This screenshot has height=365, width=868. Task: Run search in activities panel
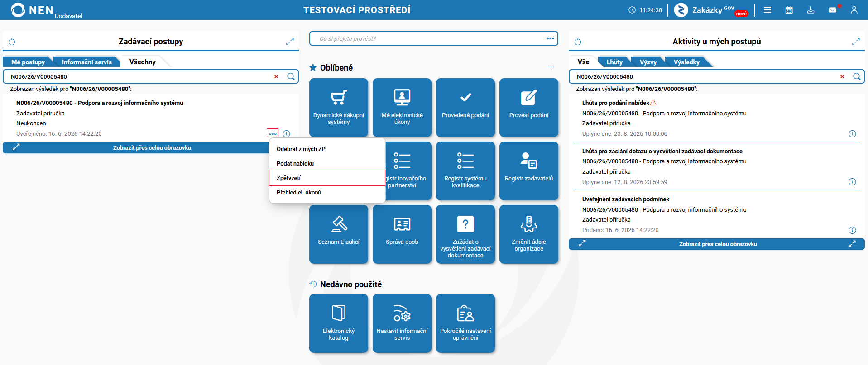pos(857,76)
